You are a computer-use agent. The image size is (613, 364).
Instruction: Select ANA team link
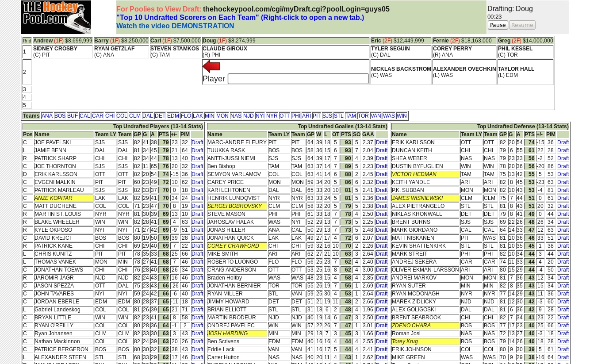(47, 116)
